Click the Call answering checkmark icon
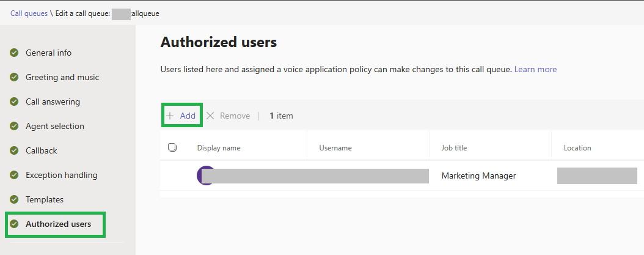 click(x=15, y=102)
